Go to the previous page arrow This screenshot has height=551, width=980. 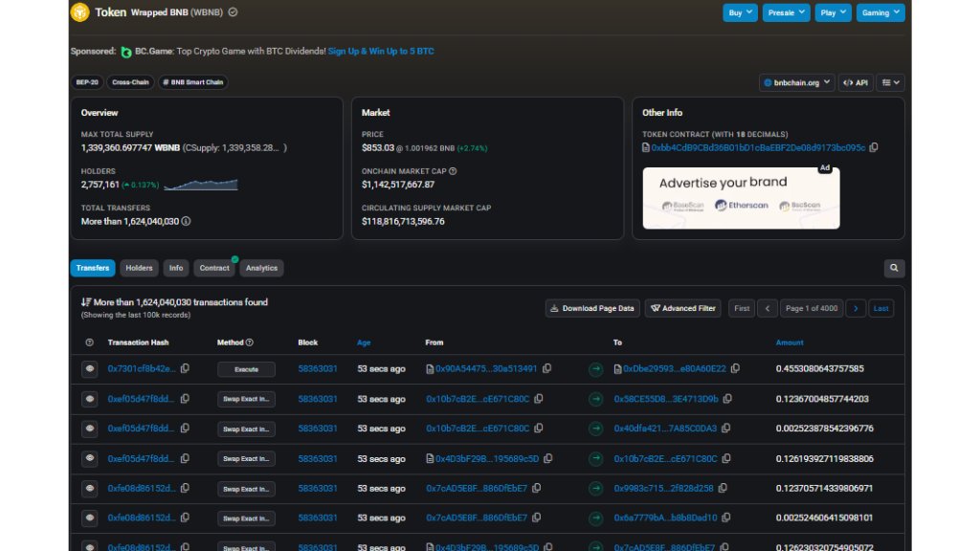pos(768,308)
